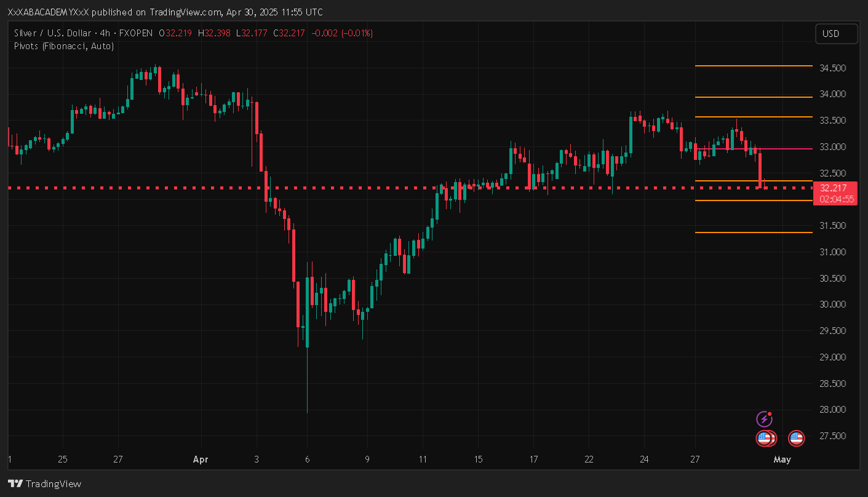This screenshot has width=868, height=497.
Task: Click the 9 date label on time axis
Action: [x=367, y=459]
